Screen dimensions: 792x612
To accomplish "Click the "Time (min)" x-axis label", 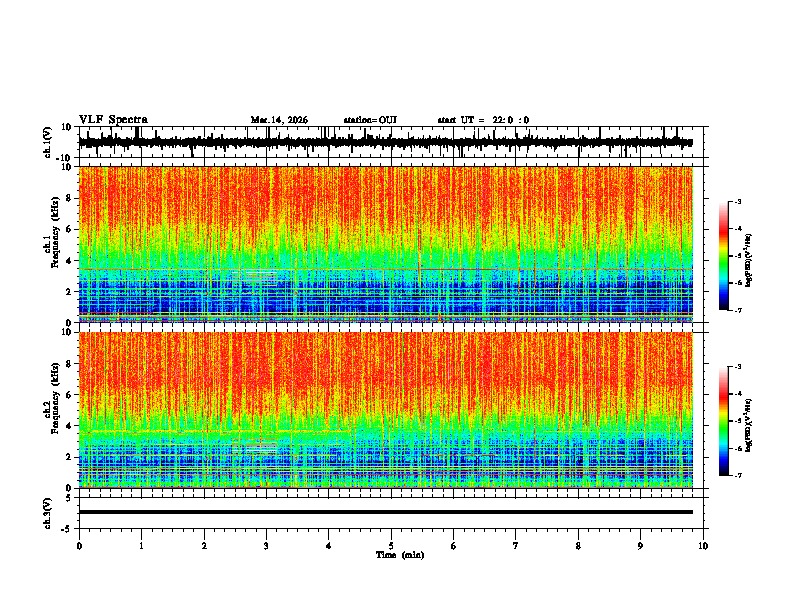I will (400, 555).
